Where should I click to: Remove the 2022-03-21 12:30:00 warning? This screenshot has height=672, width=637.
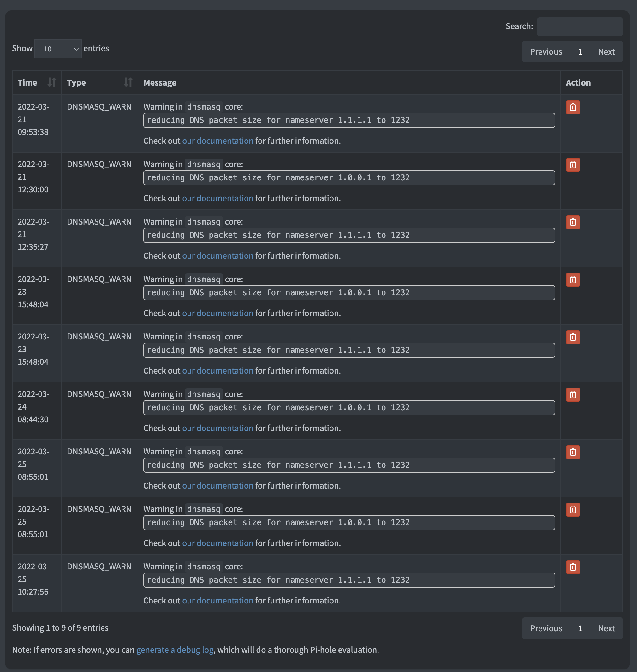tap(573, 165)
